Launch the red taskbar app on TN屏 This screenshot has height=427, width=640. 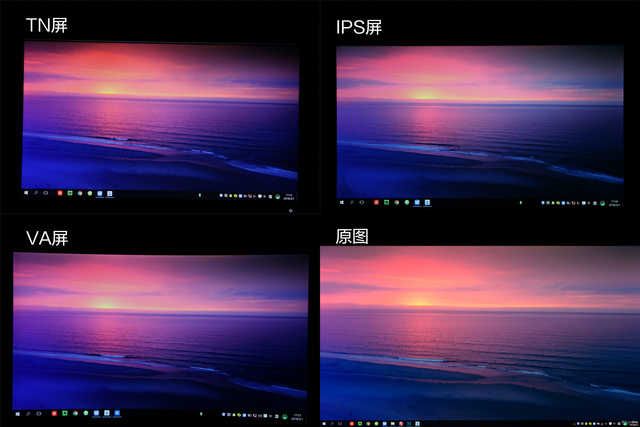coord(60,193)
